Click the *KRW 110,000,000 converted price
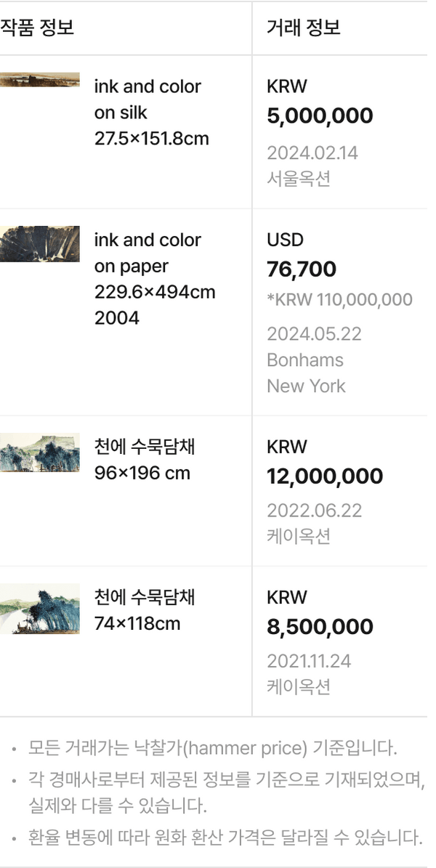Viewport: 436px width, 868px height. (339, 299)
